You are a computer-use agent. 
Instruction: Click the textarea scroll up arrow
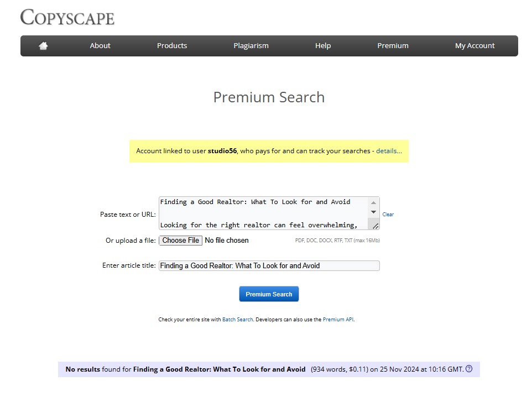(373, 202)
